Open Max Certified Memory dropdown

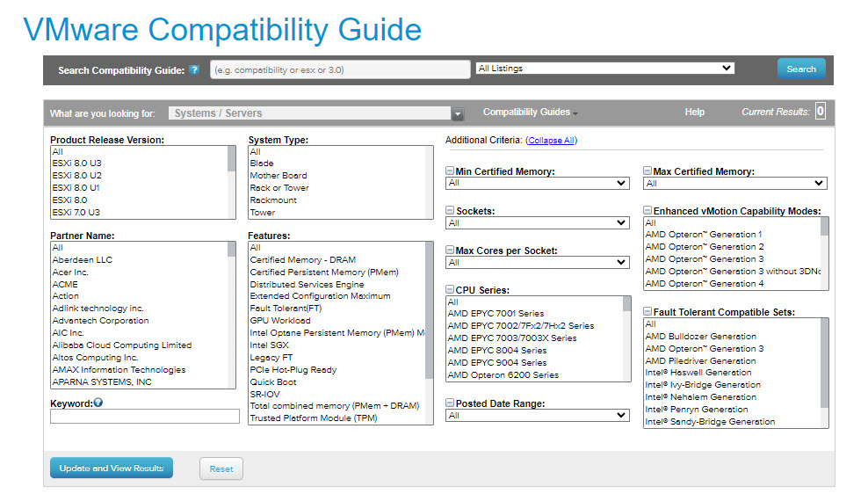click(x=734, y=184)
